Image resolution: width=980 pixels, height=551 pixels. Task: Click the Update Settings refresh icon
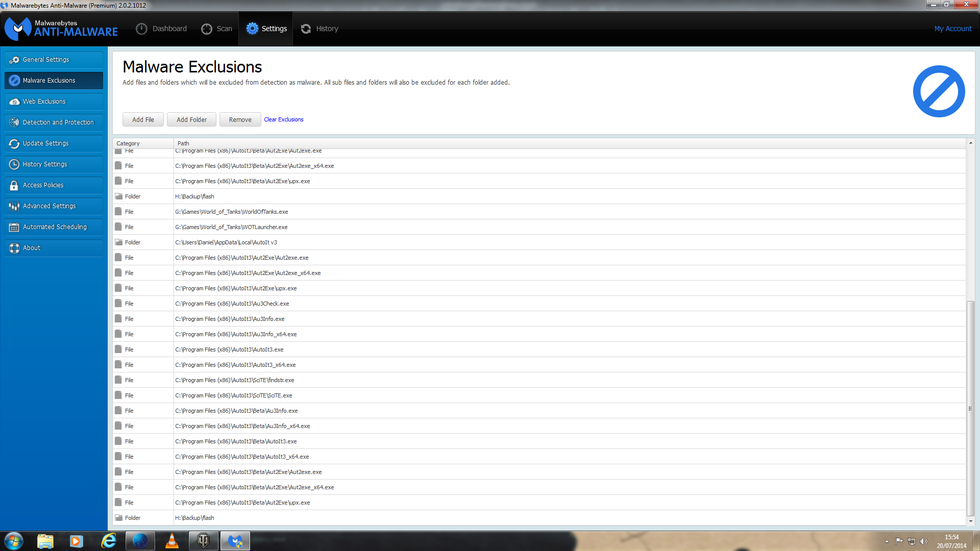(x=14, y=143)
